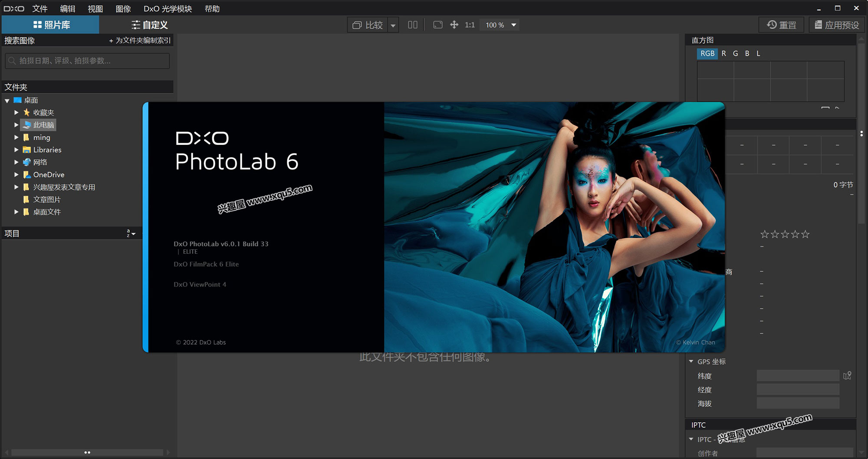Viewport: 868px width, 459px height.
Task: Show the G histogram channel
Action: coord(735,53)
